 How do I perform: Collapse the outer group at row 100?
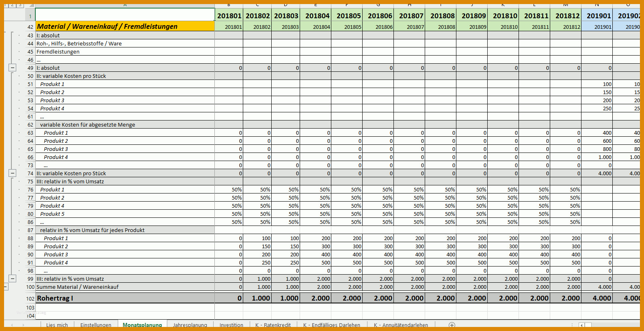pyautogui.click(x=6, y=287)
